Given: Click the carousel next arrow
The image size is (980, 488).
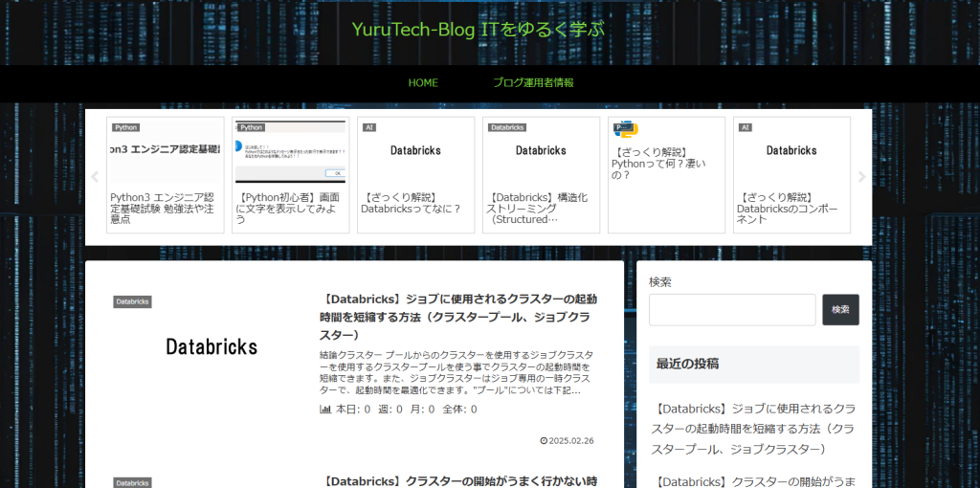Looking at the screenshot, I should [861, 177].
